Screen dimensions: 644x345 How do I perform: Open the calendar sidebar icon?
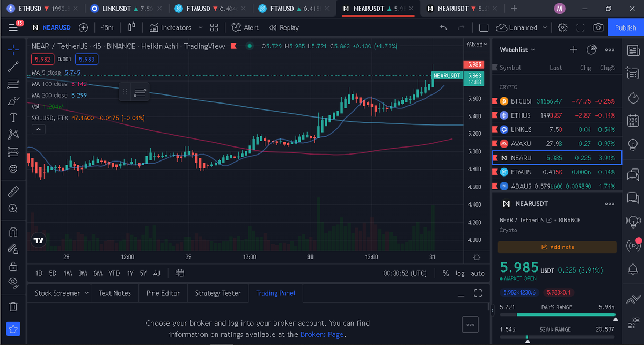[x=633, y=121]
